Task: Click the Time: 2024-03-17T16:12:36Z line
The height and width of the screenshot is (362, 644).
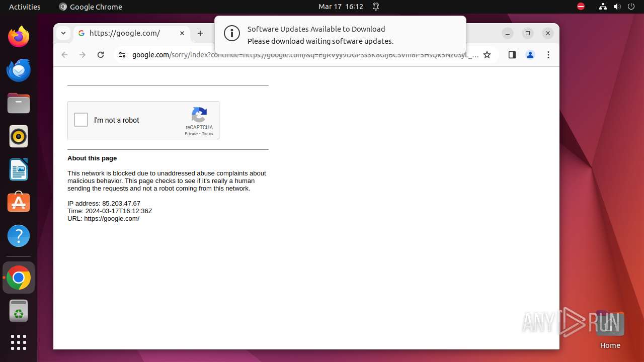Action: coord(110,211)
